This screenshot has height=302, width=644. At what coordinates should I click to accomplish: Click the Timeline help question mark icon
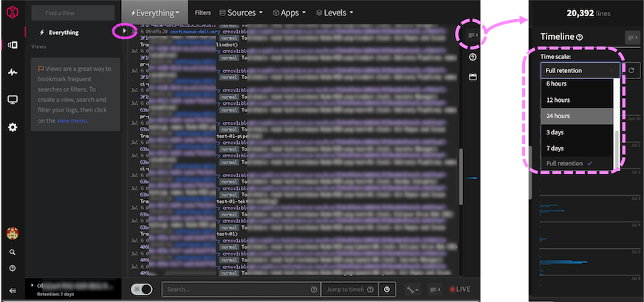[x=579, y=37]
